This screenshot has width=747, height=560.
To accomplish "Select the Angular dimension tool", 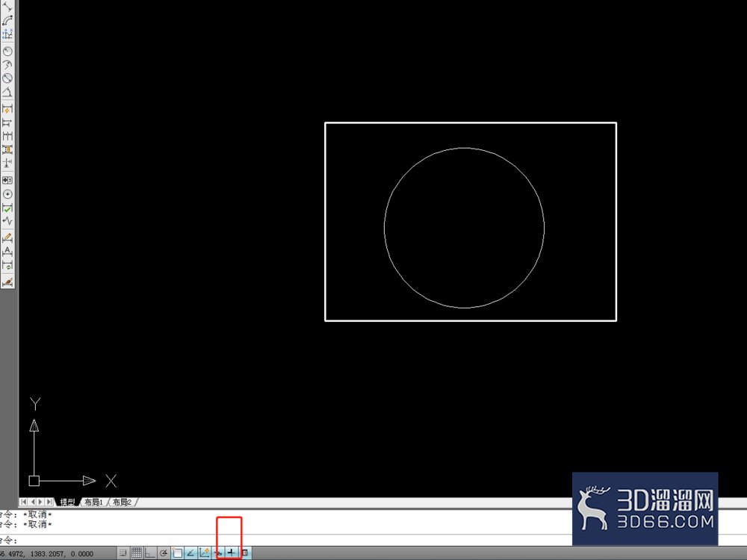I will click(7, 91).
